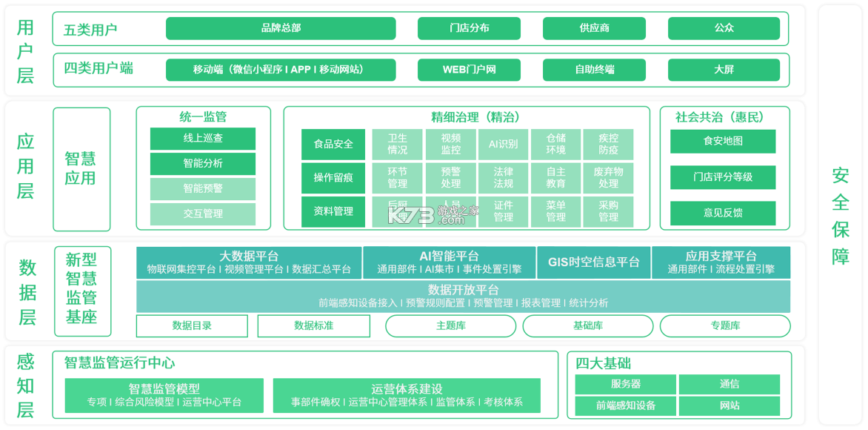This screenshot has width=868, height=430.
Task: Select the 服务器 box
Action: tap(626, 384)
